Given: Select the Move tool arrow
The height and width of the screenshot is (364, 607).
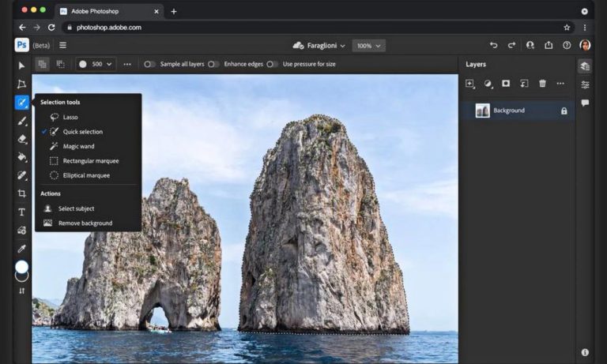Looking at the screenshot, I should pyautogui.click(x=21, y=66).
